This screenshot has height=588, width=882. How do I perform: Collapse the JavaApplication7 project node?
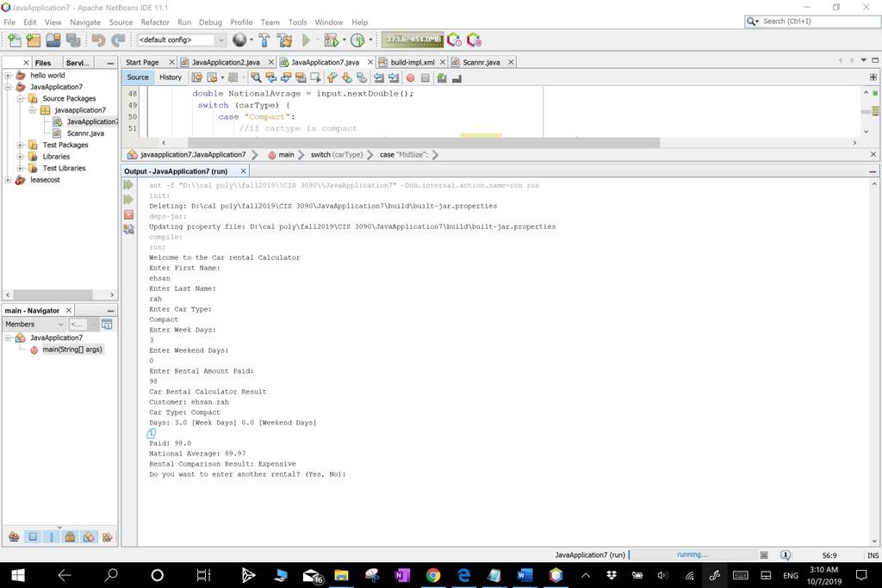tap(8, 87)
